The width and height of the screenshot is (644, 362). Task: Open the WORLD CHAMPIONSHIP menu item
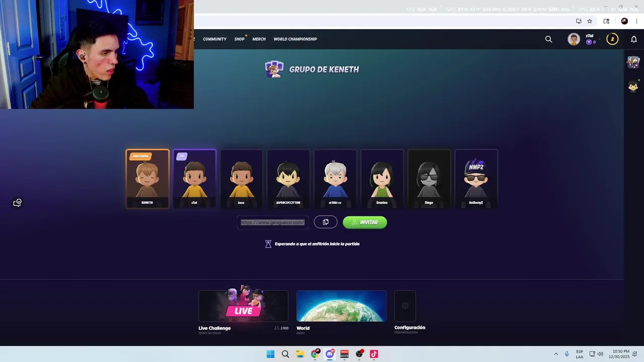pos(295,39)
